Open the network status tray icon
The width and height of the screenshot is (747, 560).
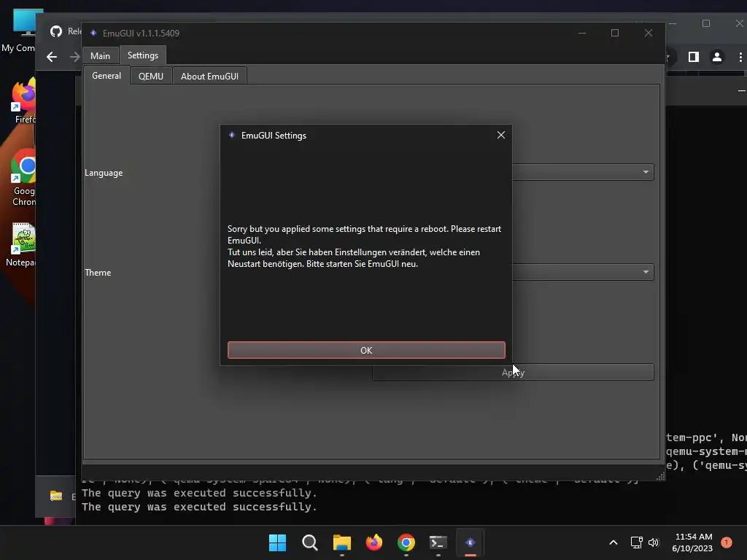[x=636, y=542]
